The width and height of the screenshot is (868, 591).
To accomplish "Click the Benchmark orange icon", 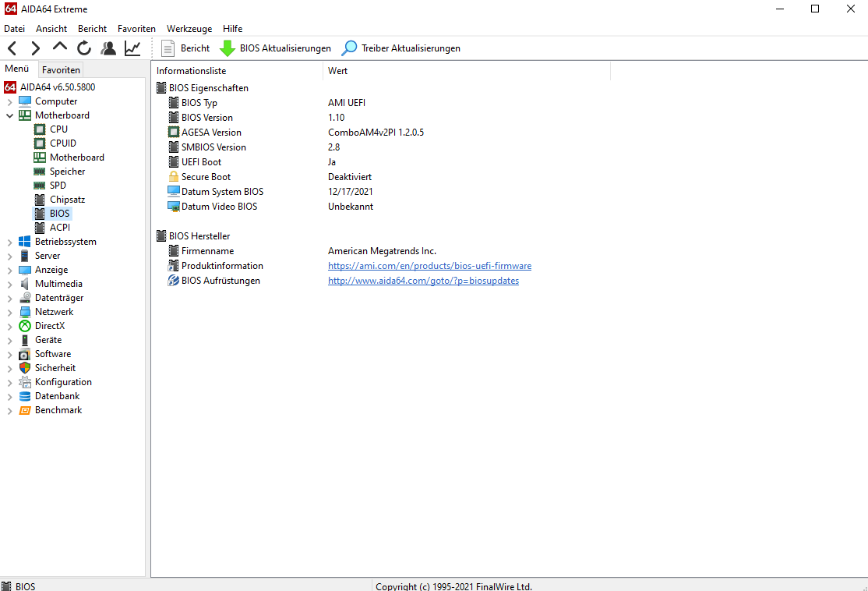I will pos(25,410).
